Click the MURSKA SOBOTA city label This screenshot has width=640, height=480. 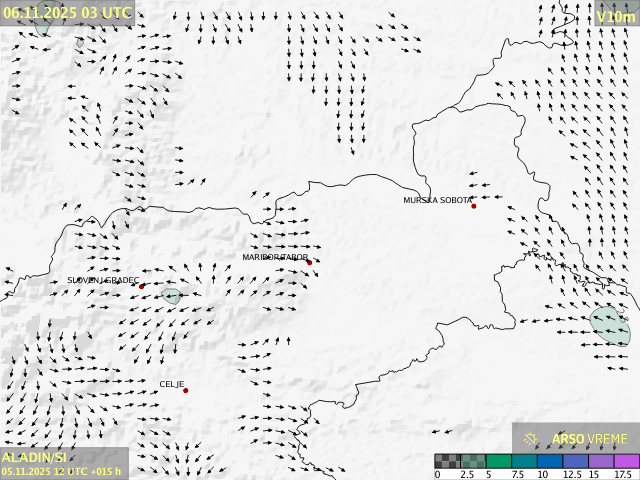[437, 200]
